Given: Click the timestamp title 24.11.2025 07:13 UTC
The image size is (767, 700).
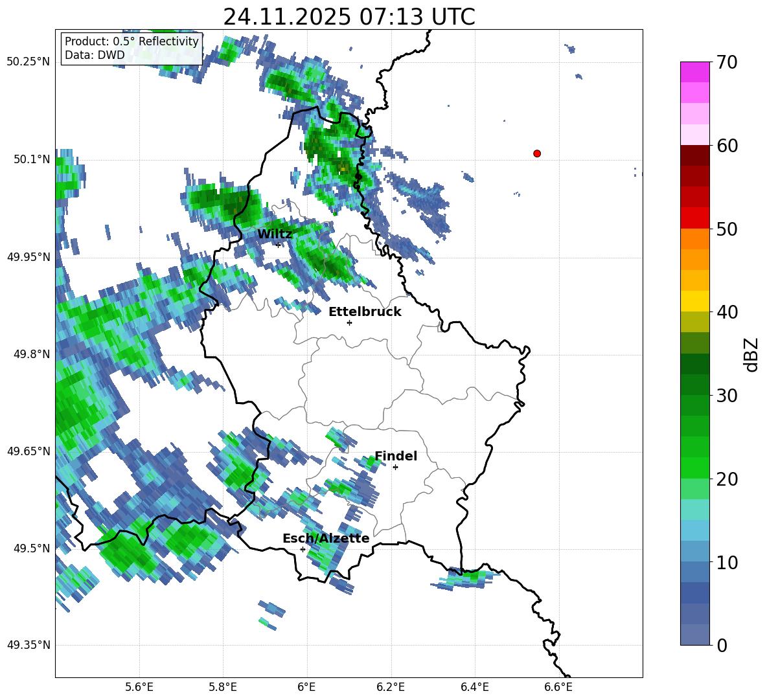Looking at the screenshot, I should (349, 17).
